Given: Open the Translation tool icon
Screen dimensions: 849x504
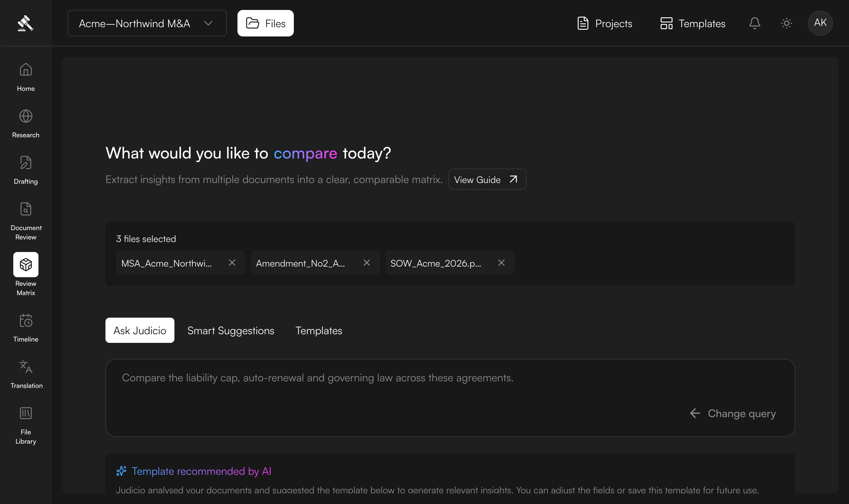Looking at the screenshot, I should pos(26,367).
